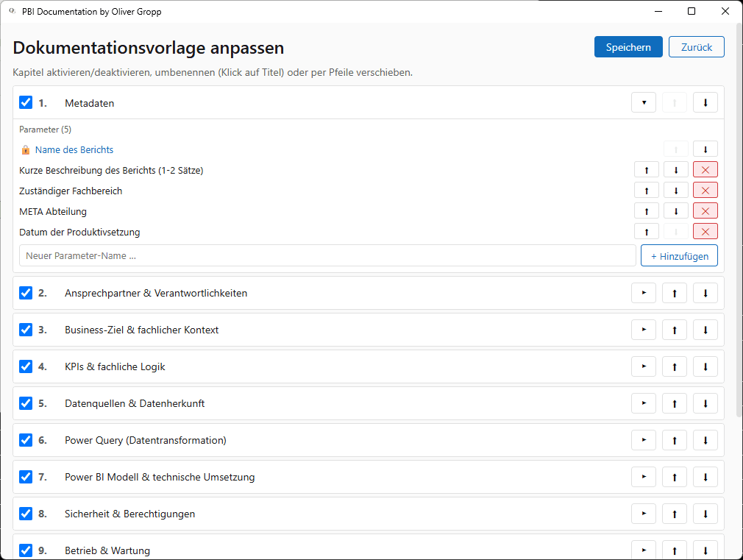
Task: Delete Kurze Beschreibung des Berichts parameter
Action: click(x=705, y=170)
